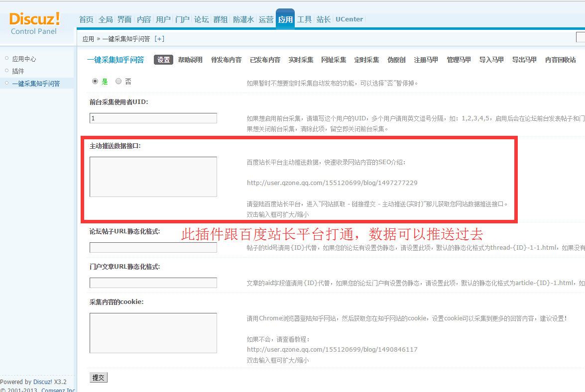Switch to the 导出马甲 tab
Image resolution: width=585 pixels, height=392 pixels.
click(x=524, y=60)
